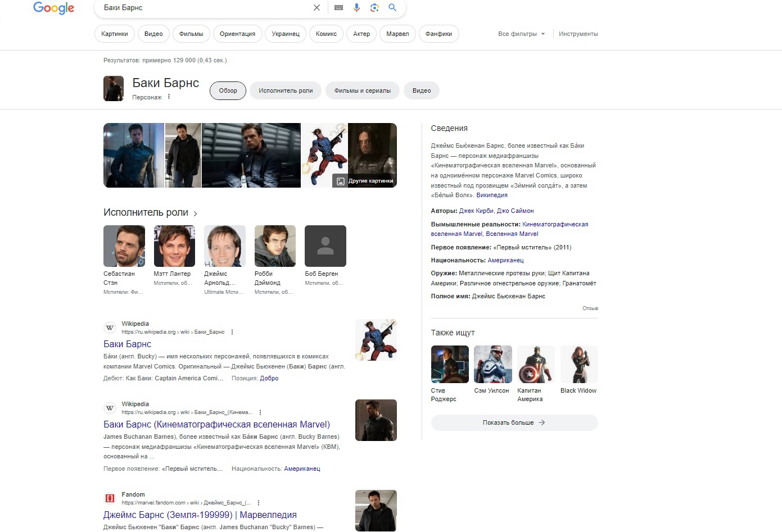Click Американец link in Национальность row
782x532 pixels.
pyautogui.click(x=505, y=260)
